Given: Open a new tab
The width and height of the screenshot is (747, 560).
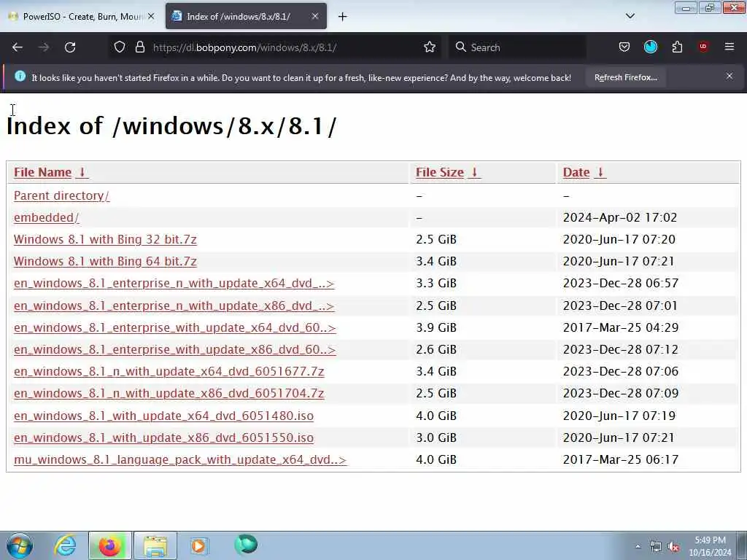Looking at the screenshot, I should pyautogui.click(x=343, y=17).
